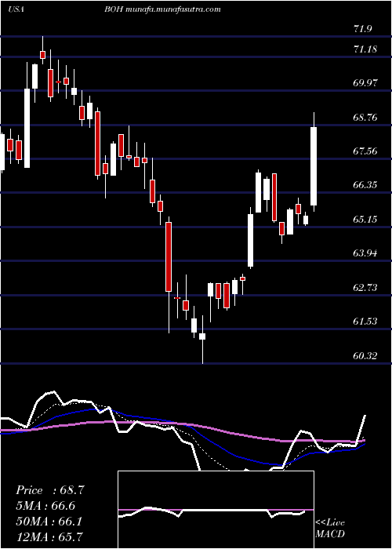Click the Price : 68.7 readout
This screenshot has height=549, width=392.
[50, 490]
